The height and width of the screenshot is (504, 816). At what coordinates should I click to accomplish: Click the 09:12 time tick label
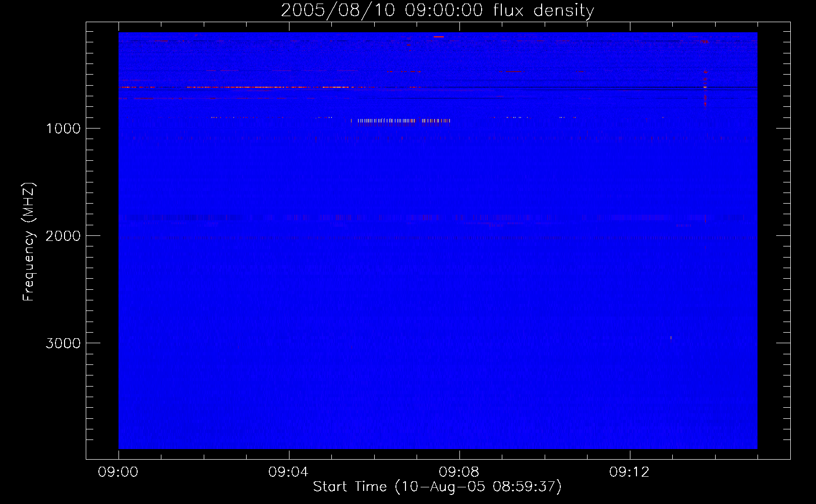click(630, 472)
